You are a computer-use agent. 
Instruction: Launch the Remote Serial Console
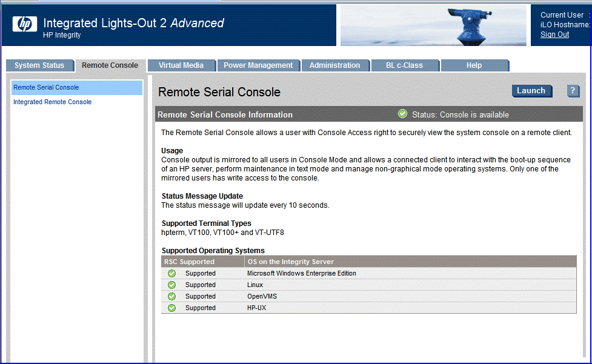tap(531, 91)
